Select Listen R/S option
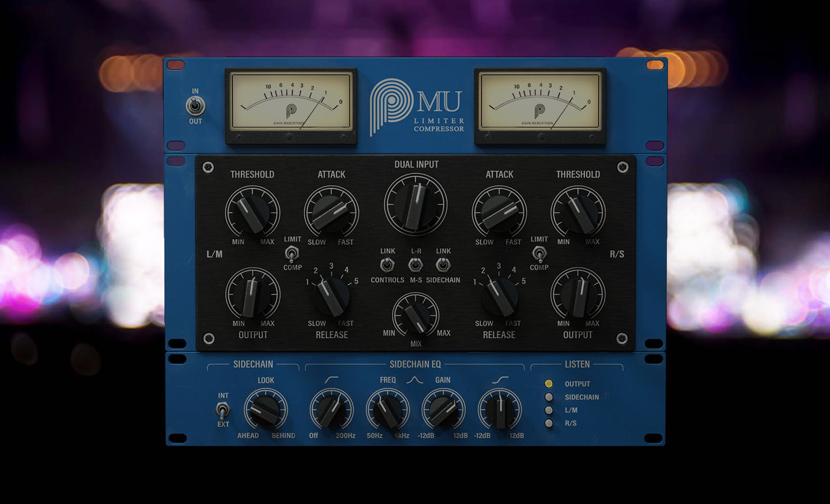Image resolution: width=830 pixels, height=504 pixels. 549,423
